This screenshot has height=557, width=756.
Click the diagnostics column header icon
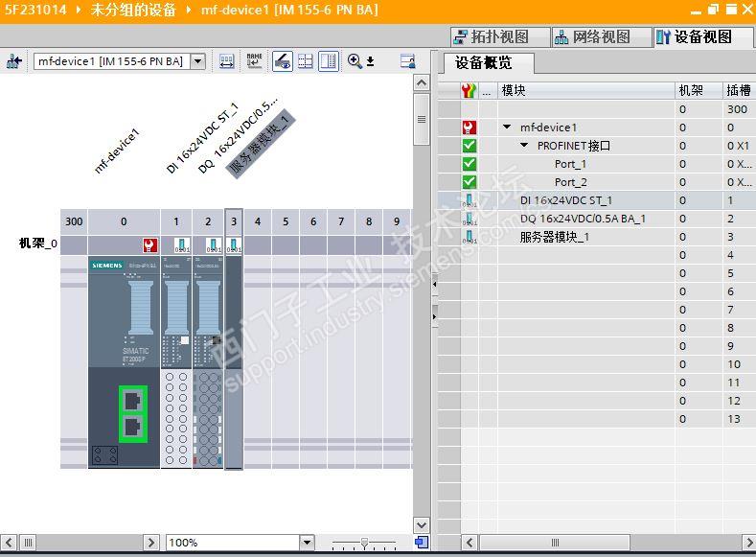469,90
